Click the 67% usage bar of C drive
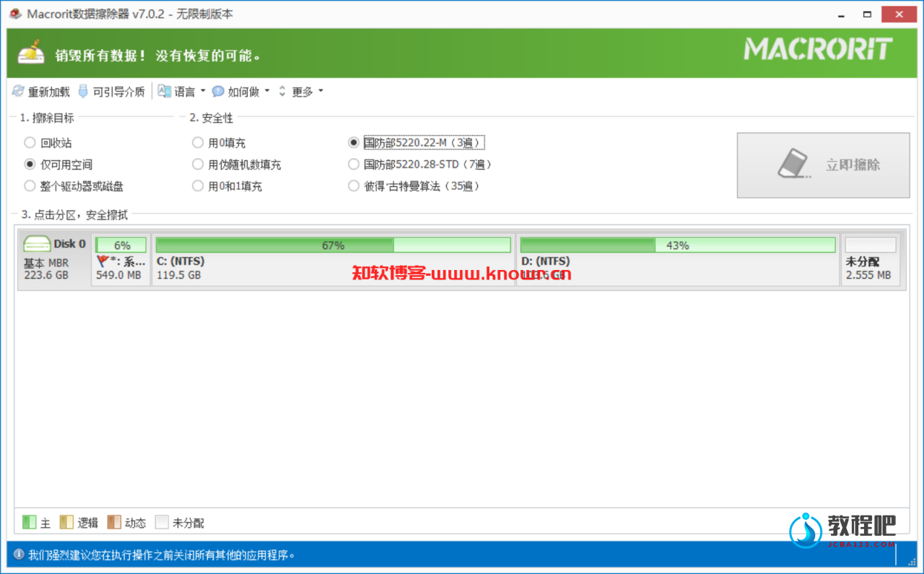Image resolution: width=924 pixels, height=574 pixels. click(x=333, y=245)
